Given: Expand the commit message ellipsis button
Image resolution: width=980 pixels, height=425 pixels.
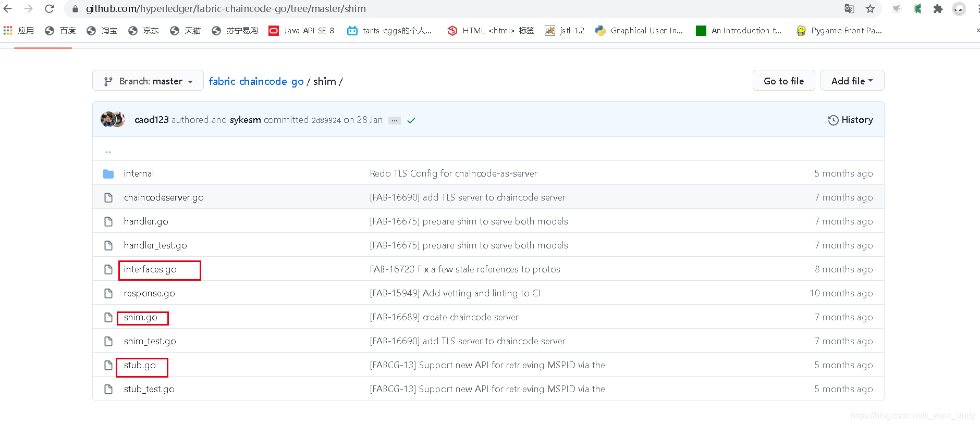Looking at the screenshot, I should 395,120.
